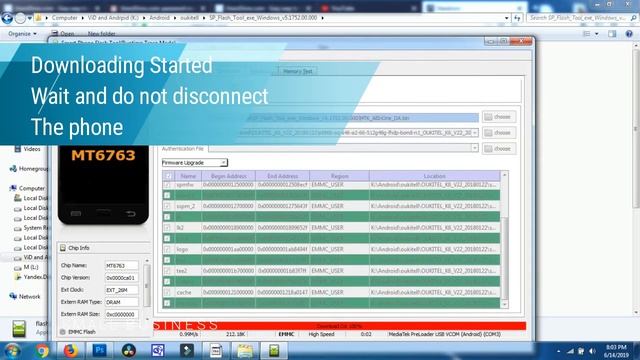Click the ViD and Android (K:) breadcrumb
The width and height of the screenshot is (640, 360).
coord(113,18)
